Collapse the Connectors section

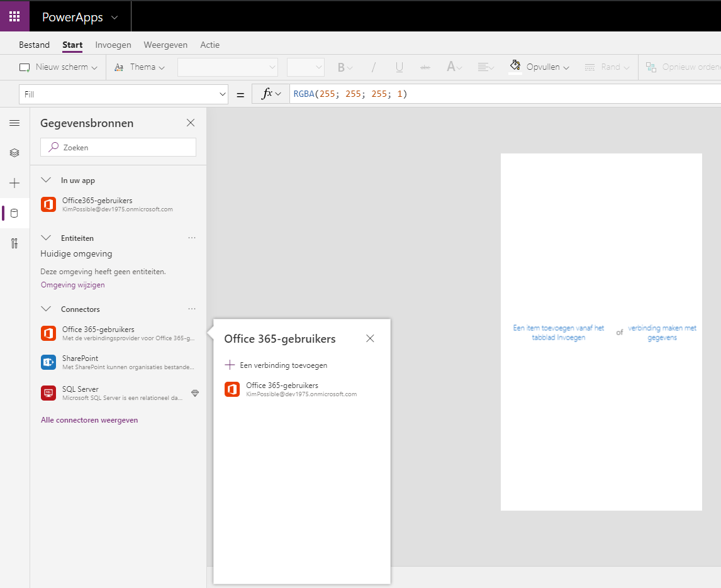click(x=45, y=309)
